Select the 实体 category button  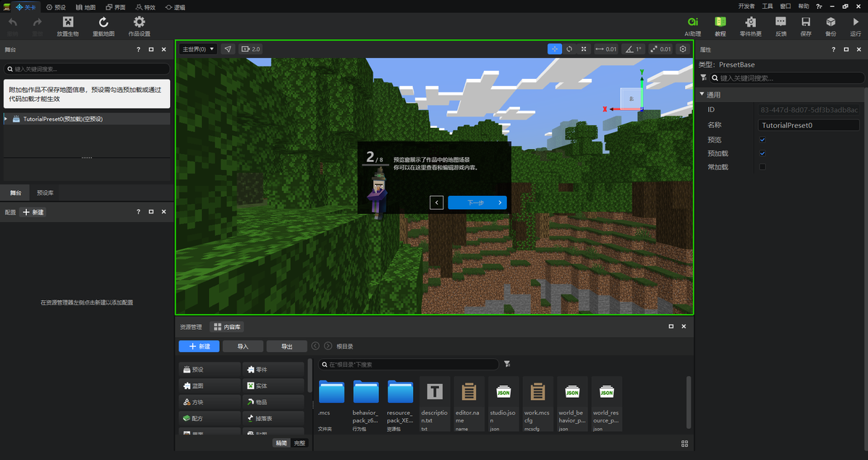tap(273, 386)
